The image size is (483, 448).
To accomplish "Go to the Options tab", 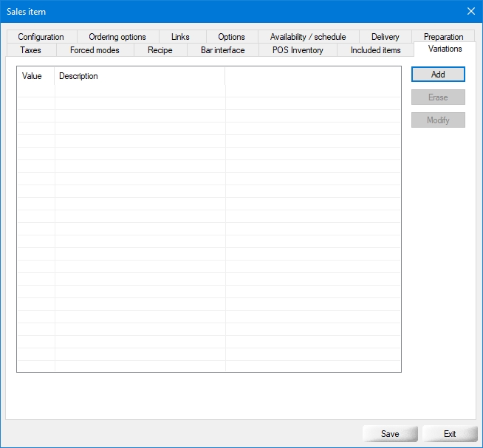I will 231,37.
